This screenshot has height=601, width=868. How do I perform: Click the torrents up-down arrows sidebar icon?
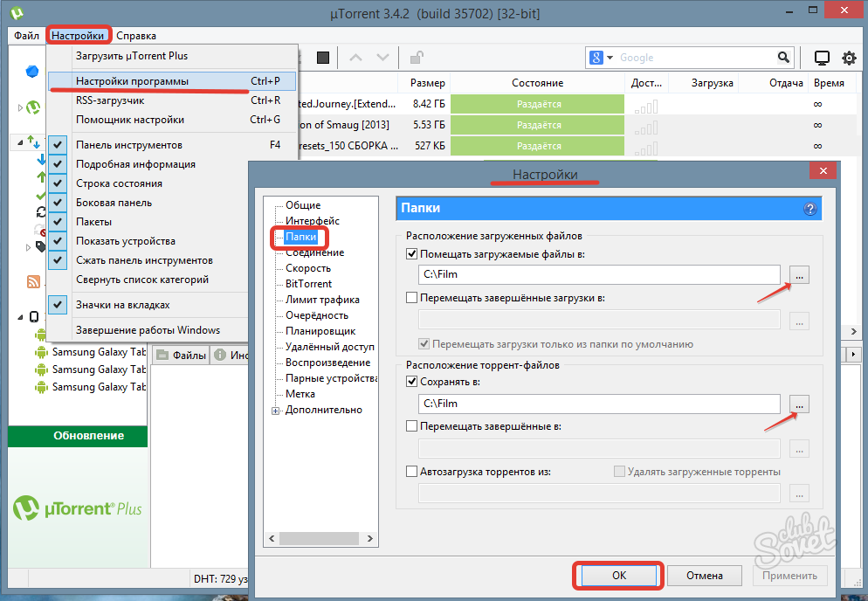coord(34,142)
